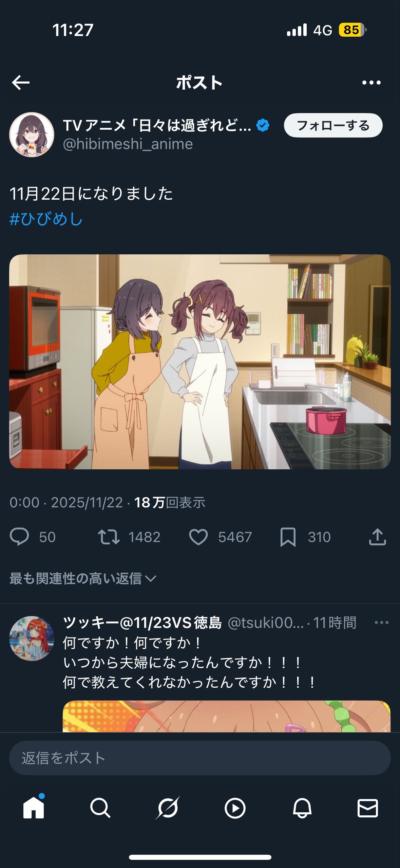Tap the reply speech bubble icon
The image size is (400, 868).
pyautogui.click(x=19, y=537)
